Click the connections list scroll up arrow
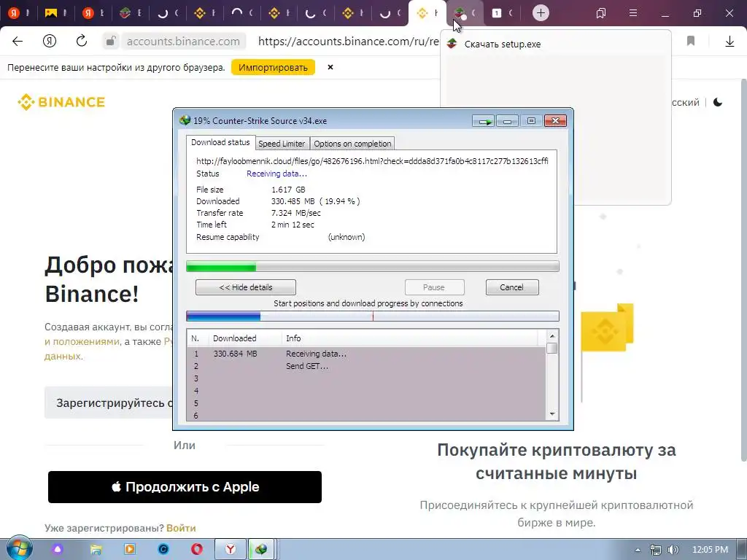Screen dimensions: 747x560 coord(552,335)
